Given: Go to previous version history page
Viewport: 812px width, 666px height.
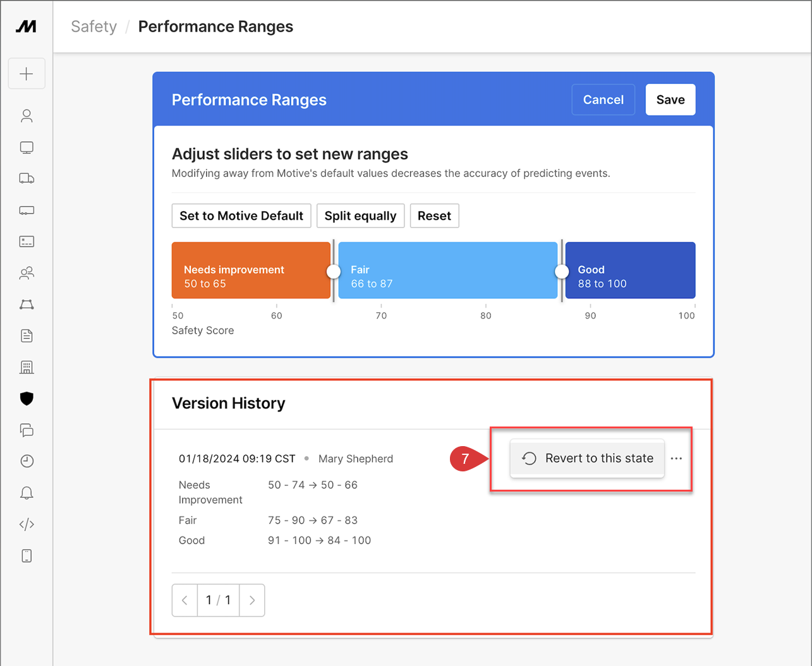Looking at the screenshot, I should (x=185, y=600).
